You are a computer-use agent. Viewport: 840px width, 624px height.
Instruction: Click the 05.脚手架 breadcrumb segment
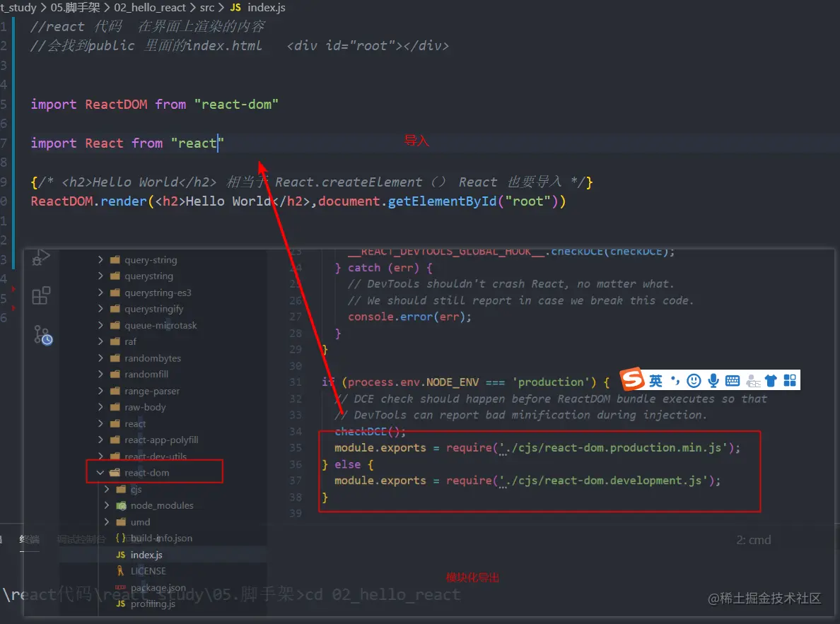(x=75, y=8)
